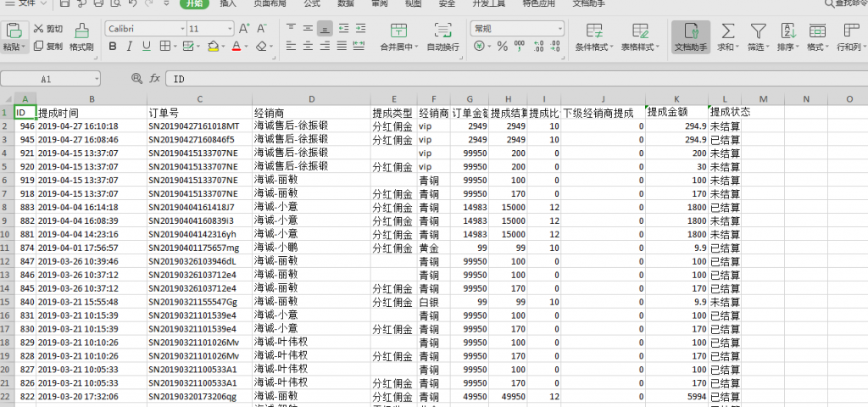Switch to the Insert (插入) tab
The height and width of the screenshot is (407, 868).
(227, 3)
